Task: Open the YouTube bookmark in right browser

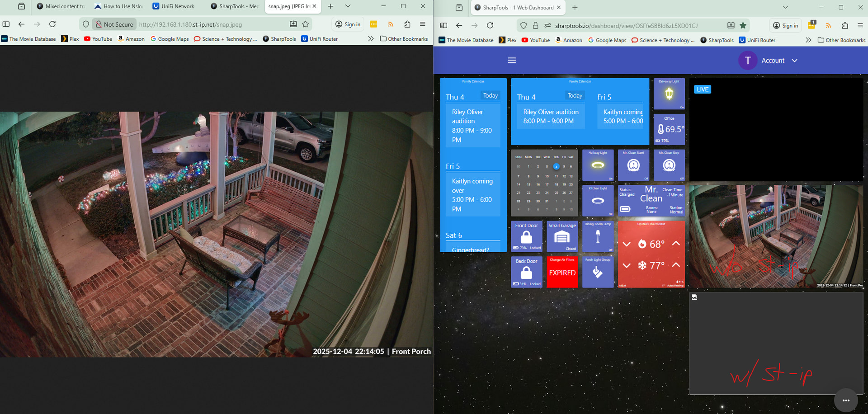Action: tap(536, 40)
